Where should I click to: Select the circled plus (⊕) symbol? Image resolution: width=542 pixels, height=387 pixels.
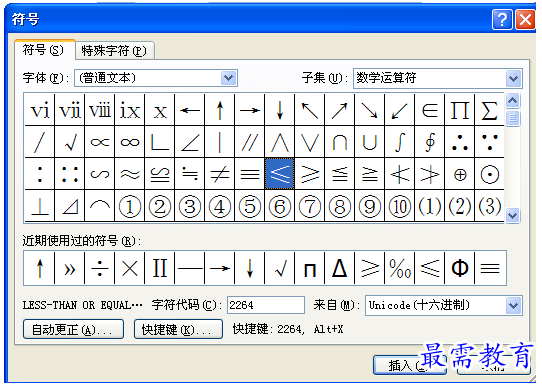[x=460, y=174]
